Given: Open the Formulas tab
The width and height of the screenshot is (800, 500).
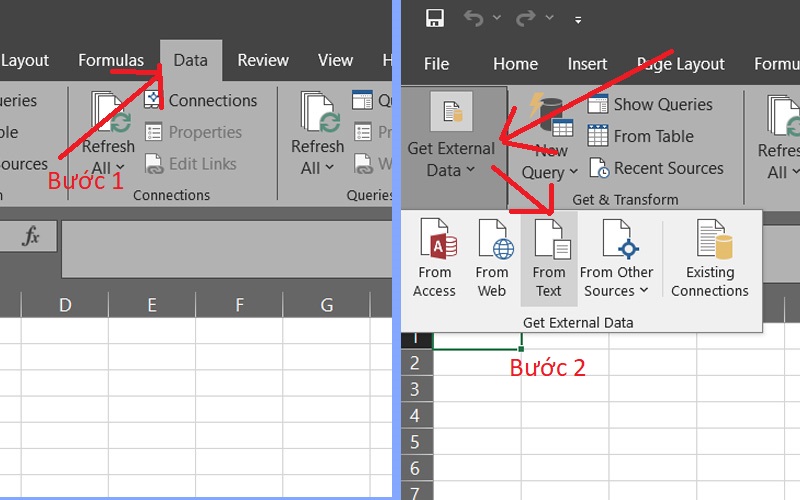Looking at the screenshot, I should click(111, 61).
